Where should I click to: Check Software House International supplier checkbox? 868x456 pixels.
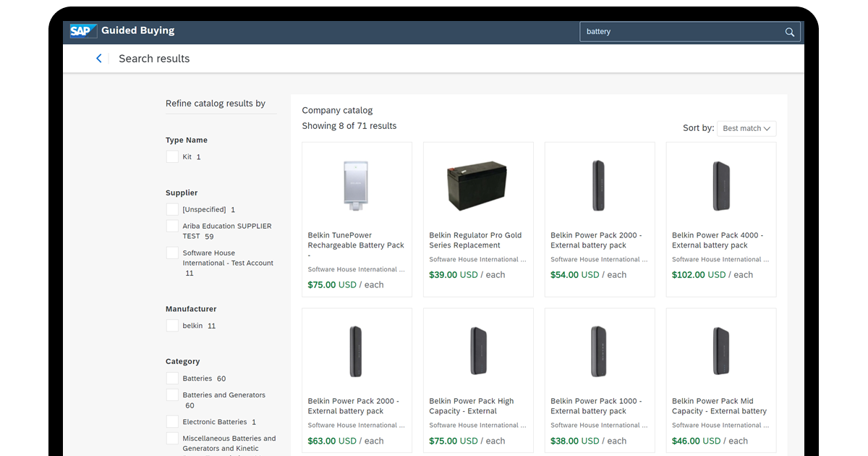point(172,253)
